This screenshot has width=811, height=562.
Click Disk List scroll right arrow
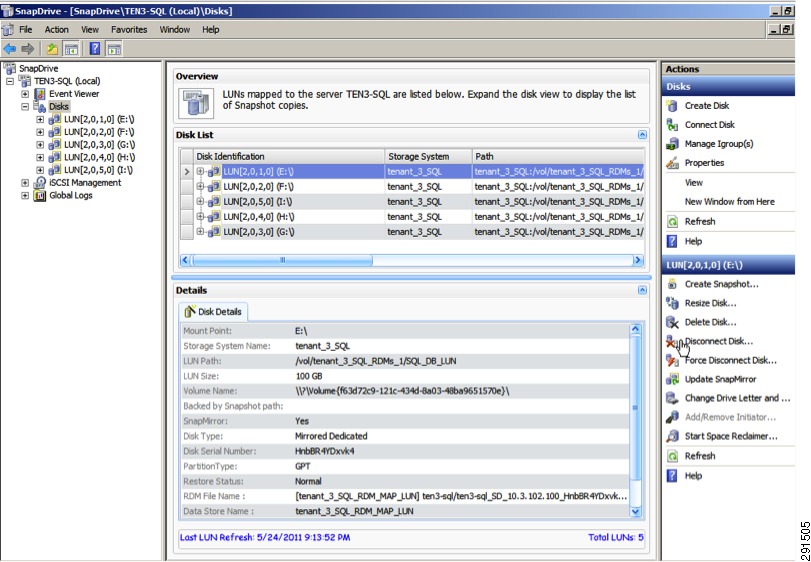click(638, 260)
